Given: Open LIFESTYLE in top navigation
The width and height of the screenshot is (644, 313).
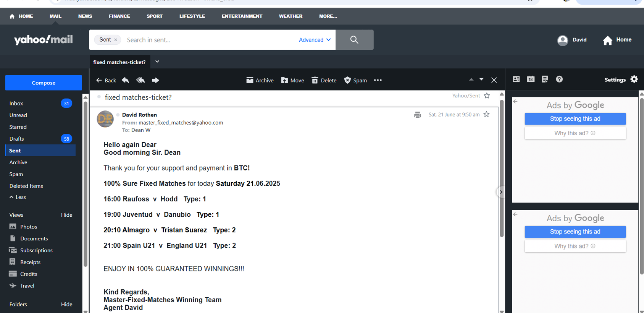Looking at the screenshot, I should [192, 16].
